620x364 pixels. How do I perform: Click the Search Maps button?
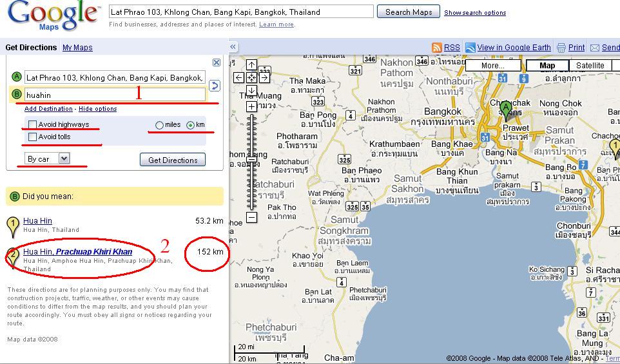click(409, 12)
